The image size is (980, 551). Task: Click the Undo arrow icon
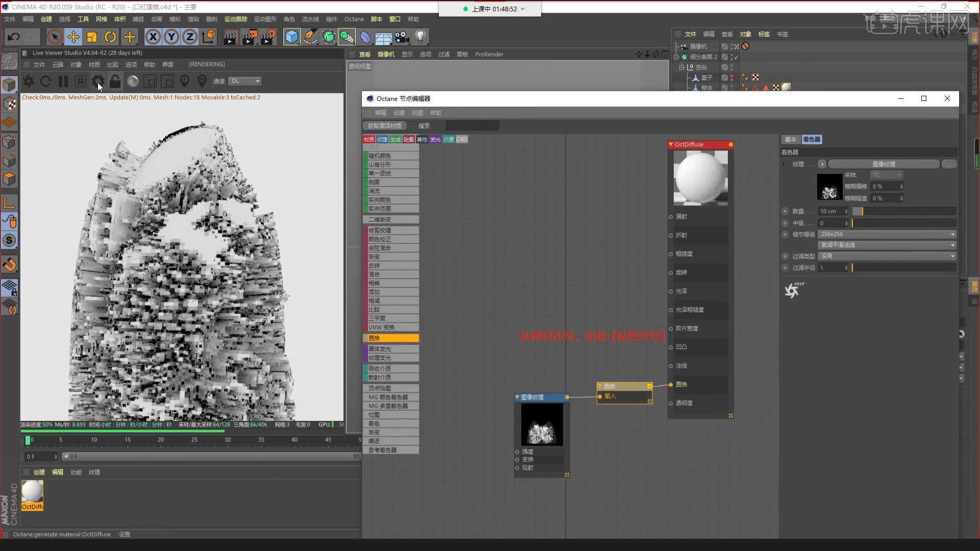coord(14,37)
